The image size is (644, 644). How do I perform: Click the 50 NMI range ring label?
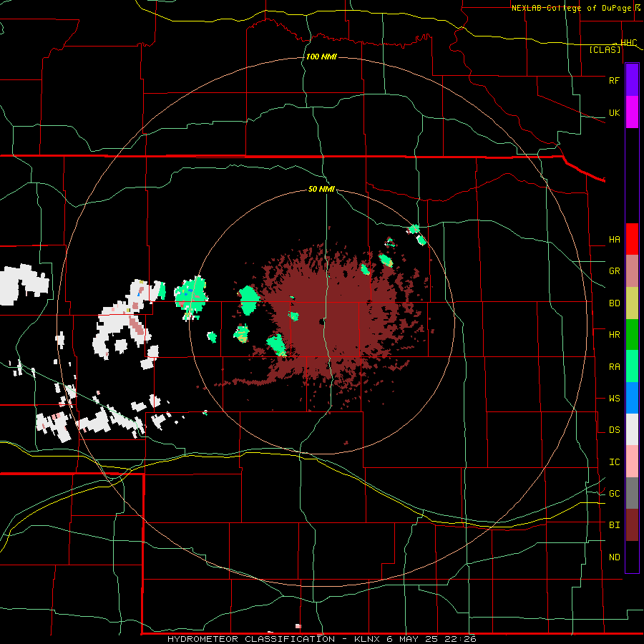pyautogui.click(x=321, y=189)
